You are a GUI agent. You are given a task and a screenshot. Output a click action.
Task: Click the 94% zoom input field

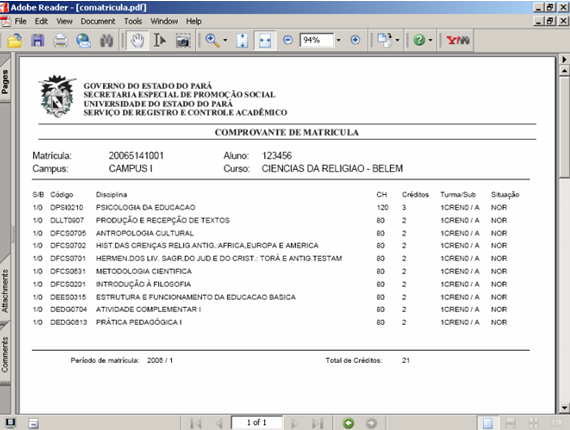tap(316, 40)
